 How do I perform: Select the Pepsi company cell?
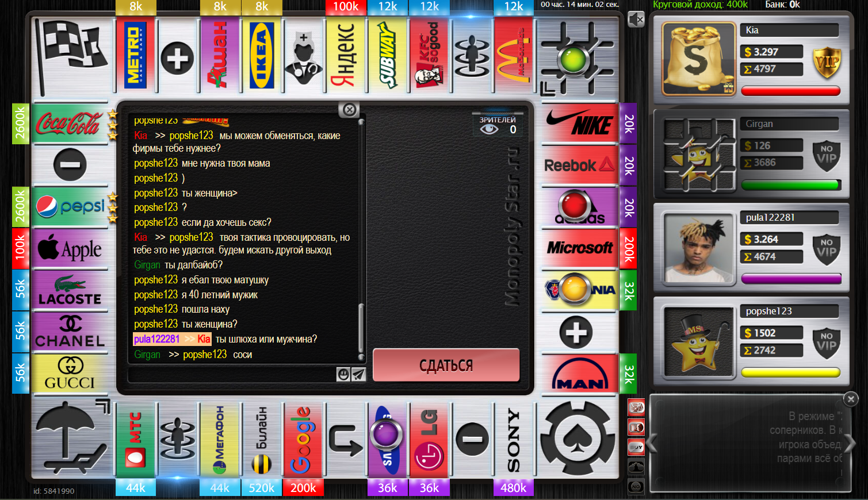coord(70,207)
